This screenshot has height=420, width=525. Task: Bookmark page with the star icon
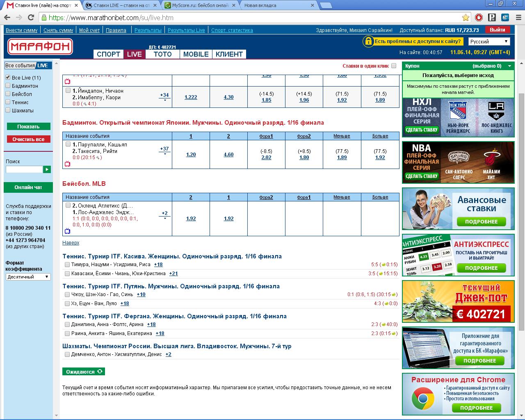(466, 18)
